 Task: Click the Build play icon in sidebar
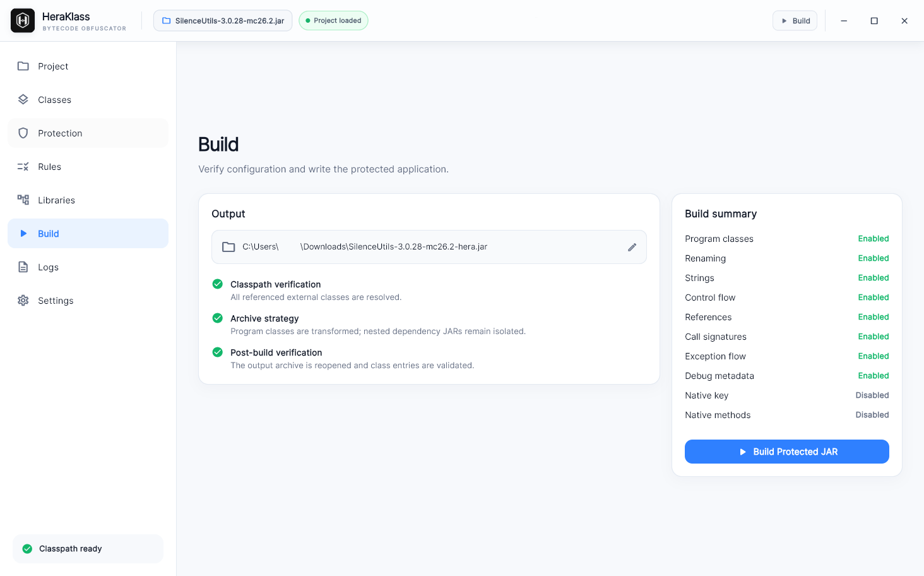pyautogui.click(x=23, y=234)
